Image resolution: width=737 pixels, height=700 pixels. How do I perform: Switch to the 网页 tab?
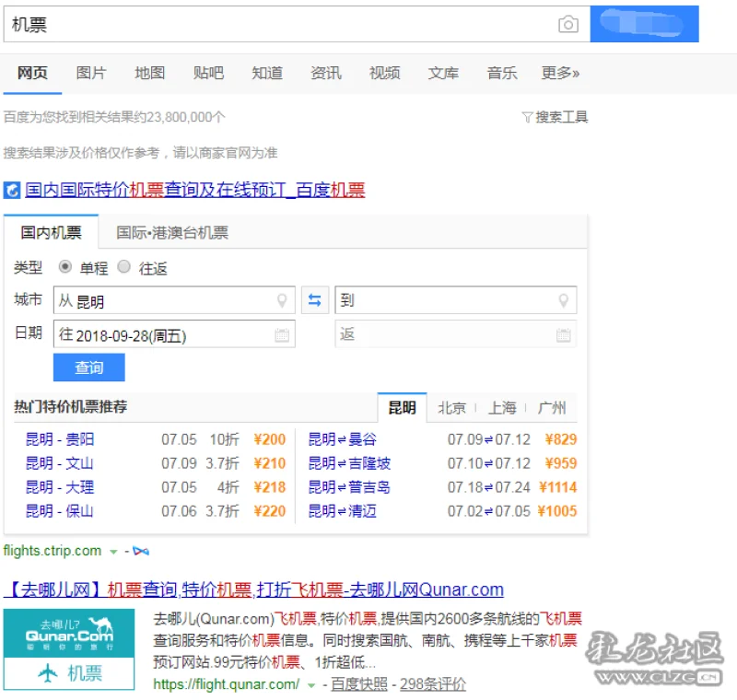click(32, 73)
